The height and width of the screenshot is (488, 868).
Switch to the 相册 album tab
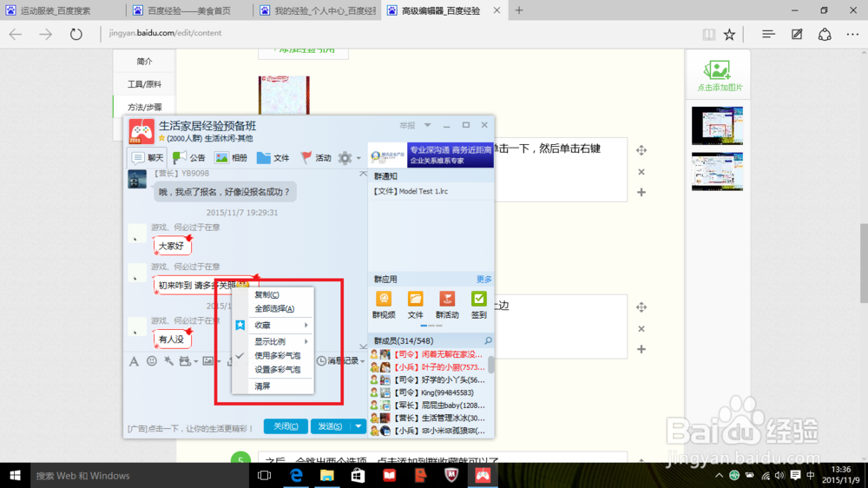coord(231,158)
